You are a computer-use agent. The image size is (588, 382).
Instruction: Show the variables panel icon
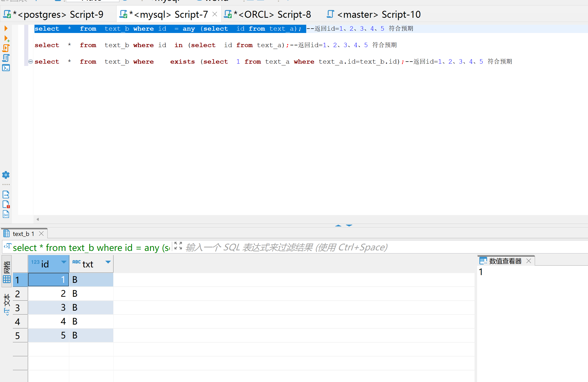coord(6,214)
